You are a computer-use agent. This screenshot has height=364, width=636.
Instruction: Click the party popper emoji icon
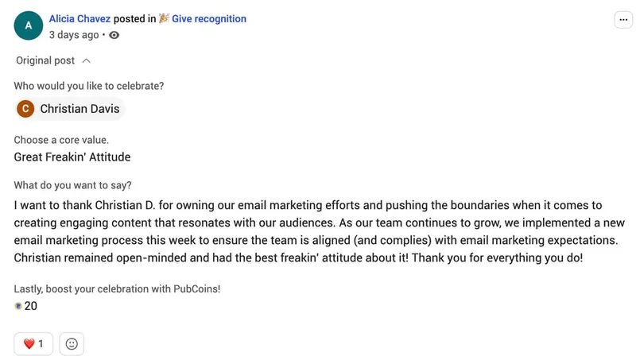(164, 18)
